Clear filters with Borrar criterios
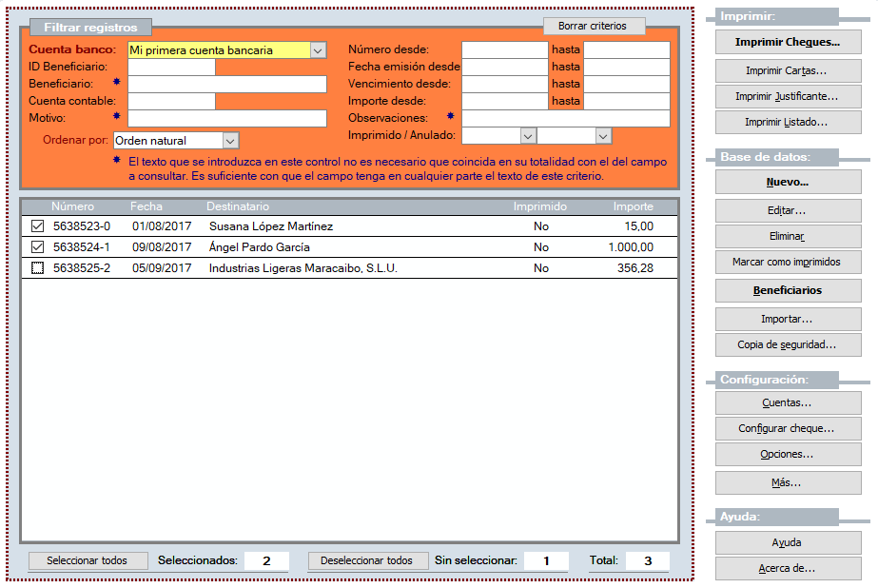Viewport: 878px width, 588px height. 595,26
